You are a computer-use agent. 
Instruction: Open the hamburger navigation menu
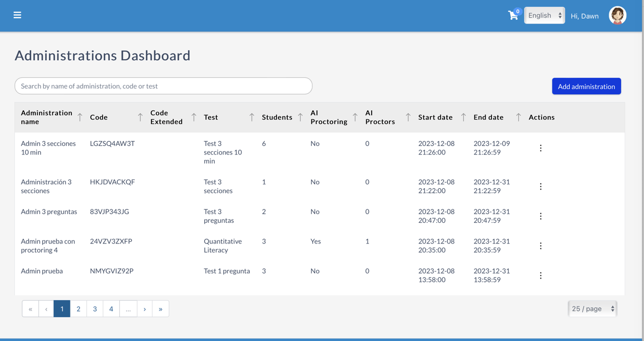tap(18, 15)
